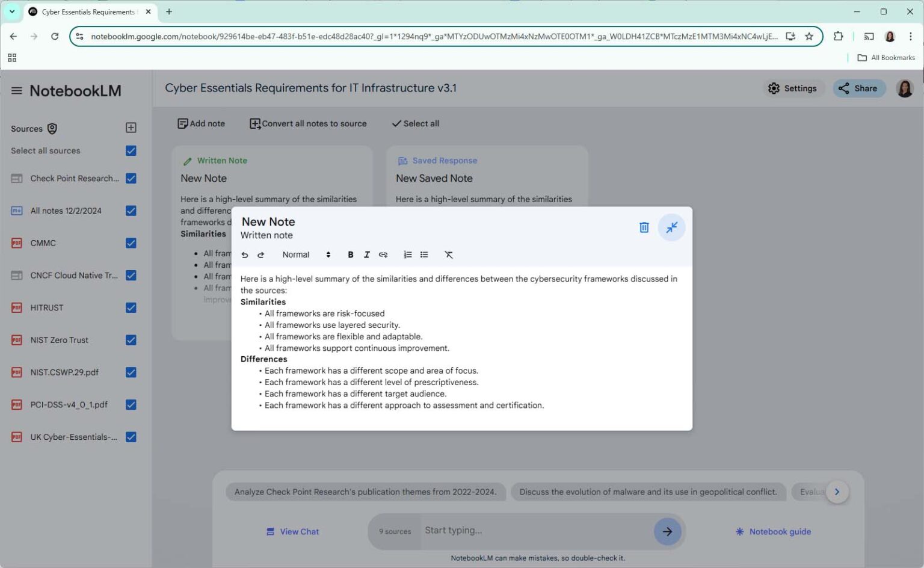Apply a numbered list to the note

(407, 255)
